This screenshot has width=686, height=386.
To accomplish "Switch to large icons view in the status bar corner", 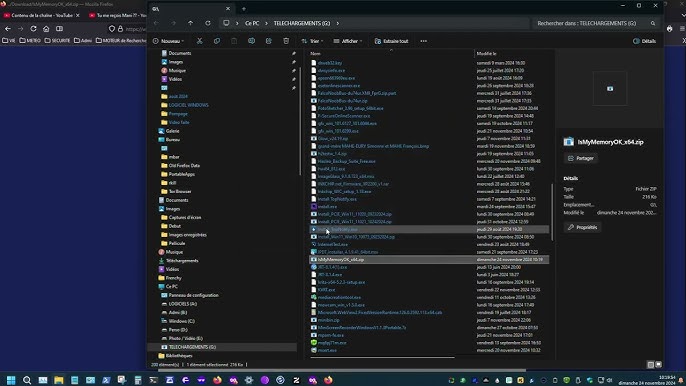I will (658, 365).
